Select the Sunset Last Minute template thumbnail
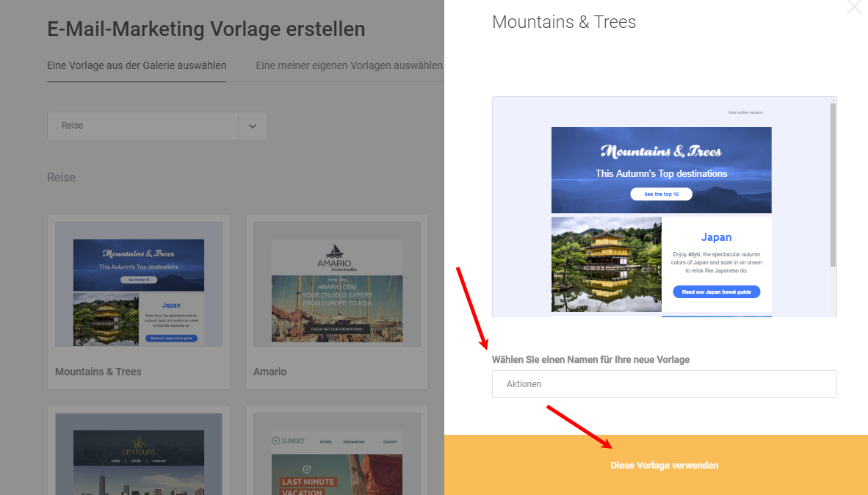Viewport: 868px width, 495px height. (x=337, y=454)
